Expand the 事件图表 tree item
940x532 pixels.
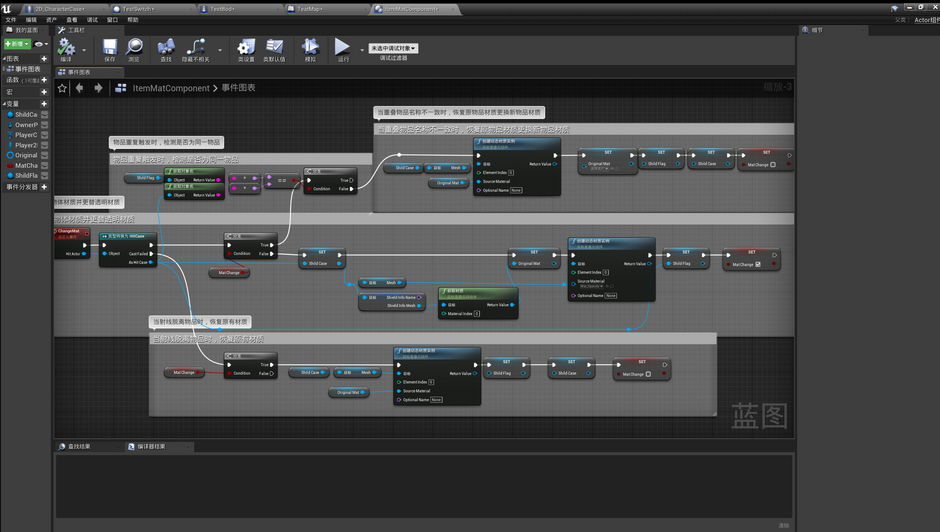[x=4, y=69]
